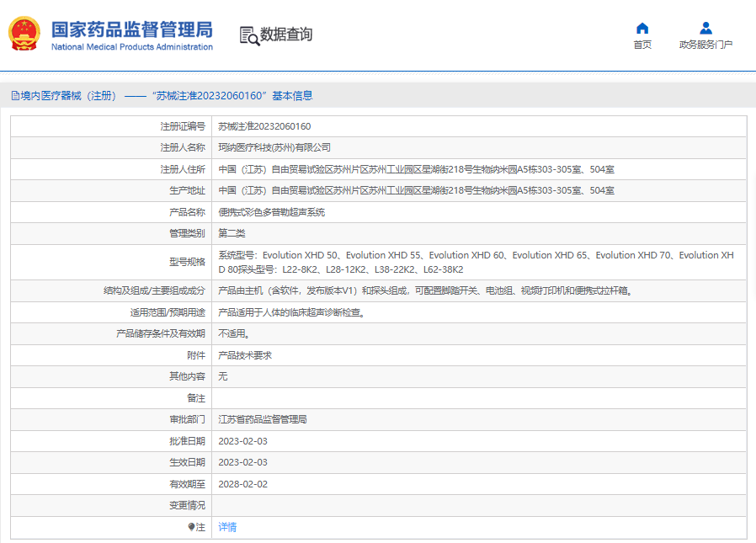Click the 附件 label
Screen dimensions: 756x543
196,355
